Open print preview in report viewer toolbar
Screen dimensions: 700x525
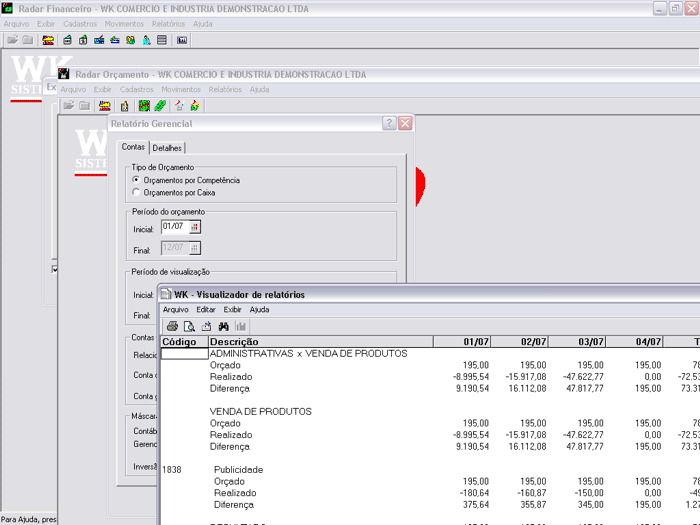click(x=189, y=326)
